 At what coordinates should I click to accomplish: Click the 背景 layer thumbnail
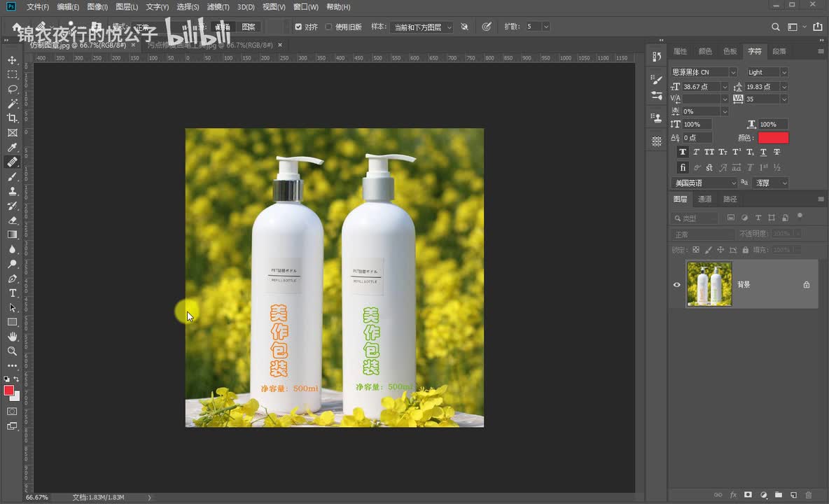coord(709,284)
